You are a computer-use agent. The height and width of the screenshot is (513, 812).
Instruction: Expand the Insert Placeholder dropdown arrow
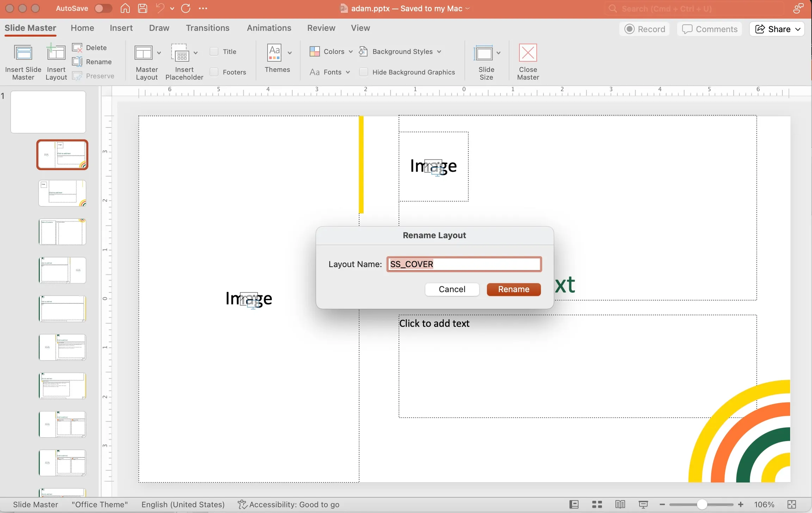tap(196, 53)
